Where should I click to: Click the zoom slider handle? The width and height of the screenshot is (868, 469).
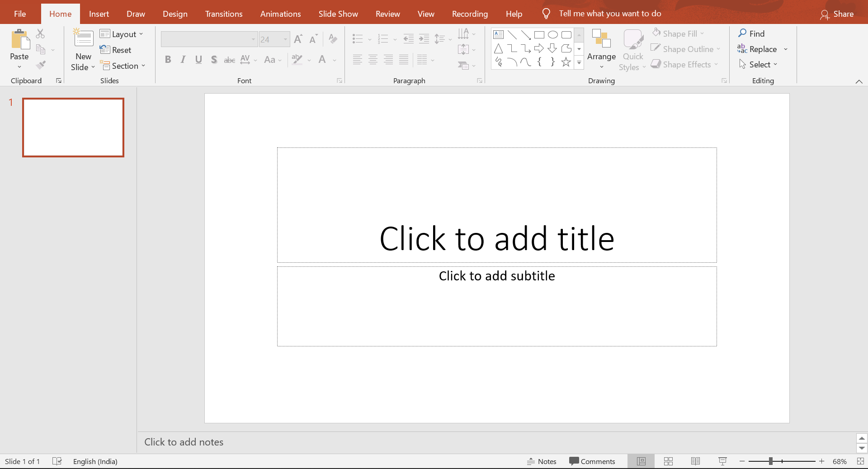[x=770, y=461]
